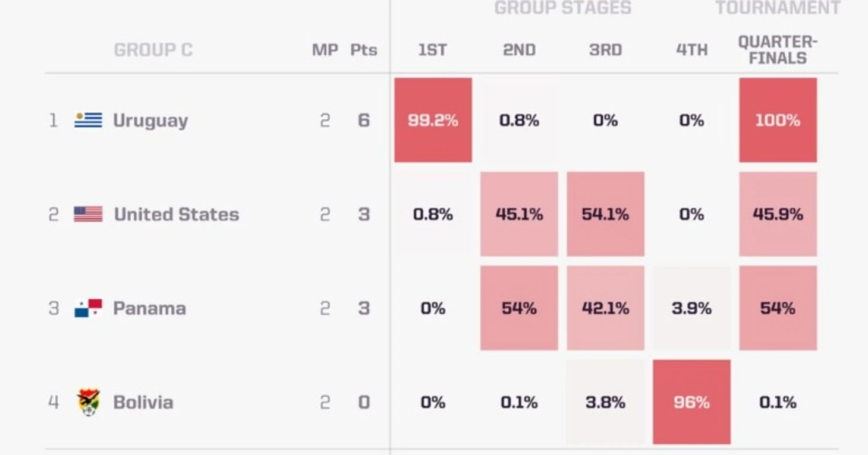The width and height of the screenshot is (868, 455).
Task: Click United States 54.1% third place cell
Action: coord(605,214)
